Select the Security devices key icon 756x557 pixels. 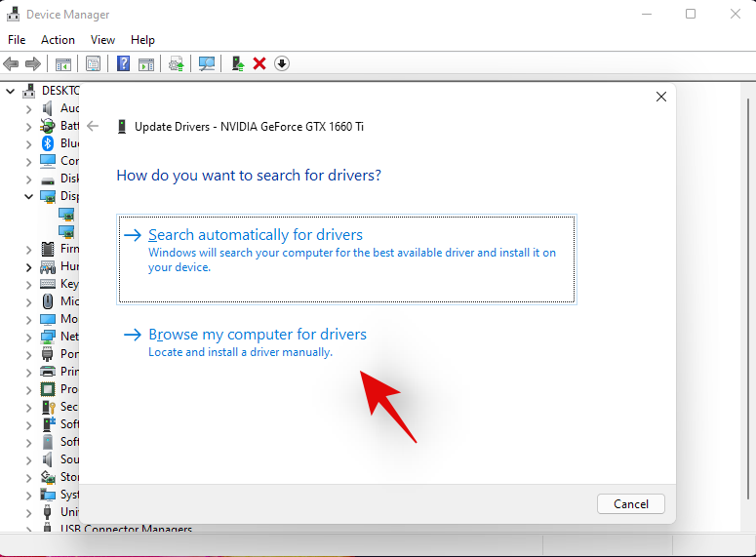tap(48, 407)
